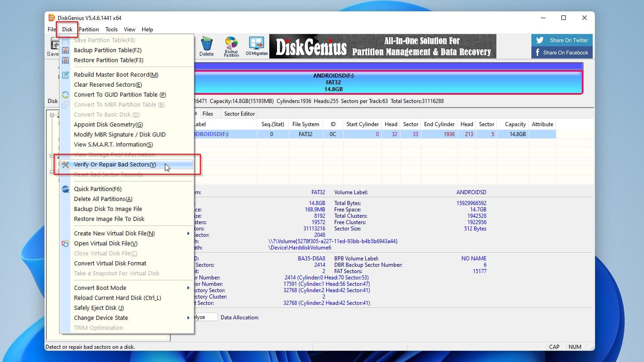
Task: Open the Partition menu
Action: pyautogui.click(x=89, y=29)
